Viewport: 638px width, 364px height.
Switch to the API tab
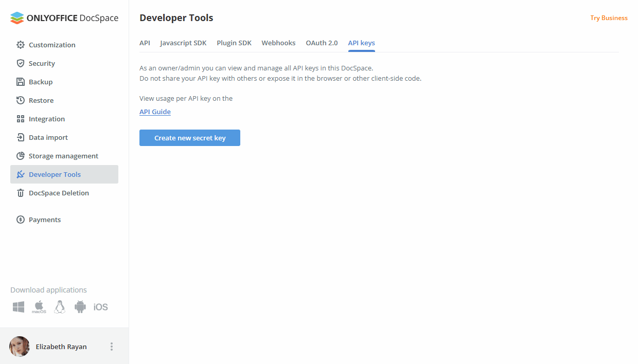click(145, 43)
